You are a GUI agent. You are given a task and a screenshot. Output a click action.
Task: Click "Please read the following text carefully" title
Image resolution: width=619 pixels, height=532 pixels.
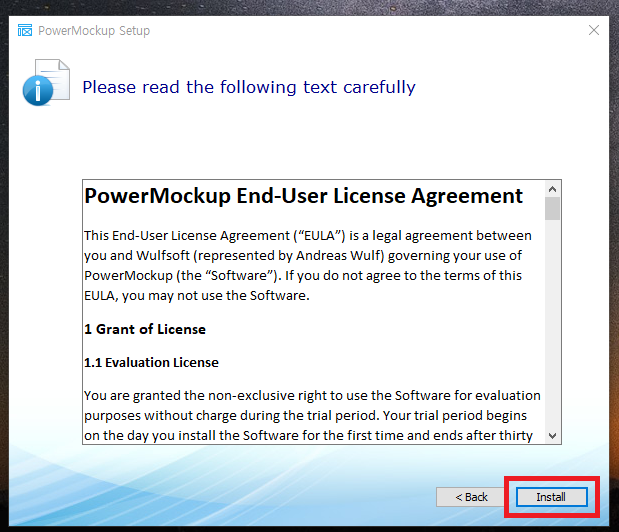[249, 87]
